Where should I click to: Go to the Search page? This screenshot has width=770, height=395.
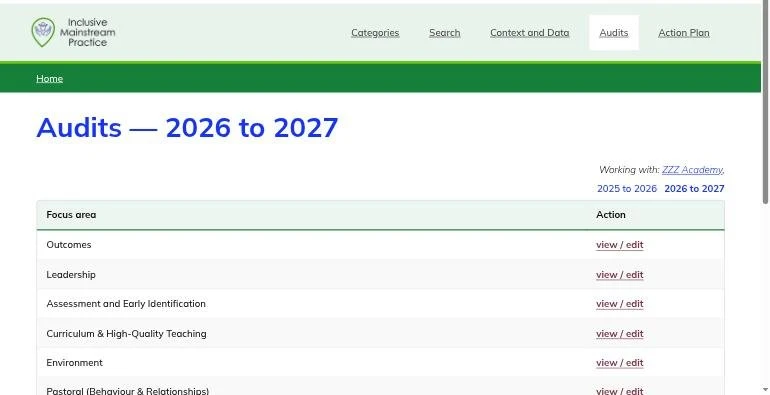click(x=444, y=33)
